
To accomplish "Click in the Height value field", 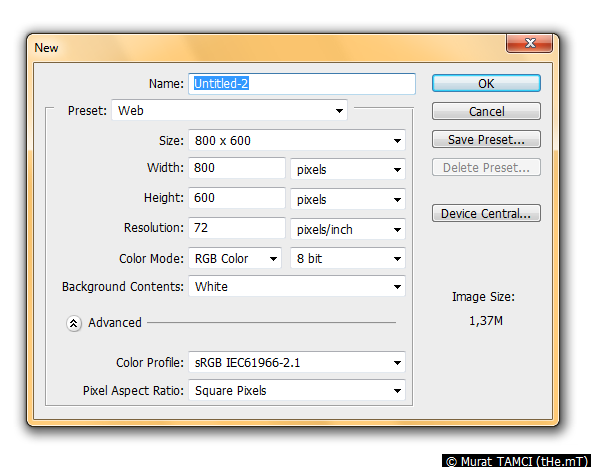I will [237, 198].
